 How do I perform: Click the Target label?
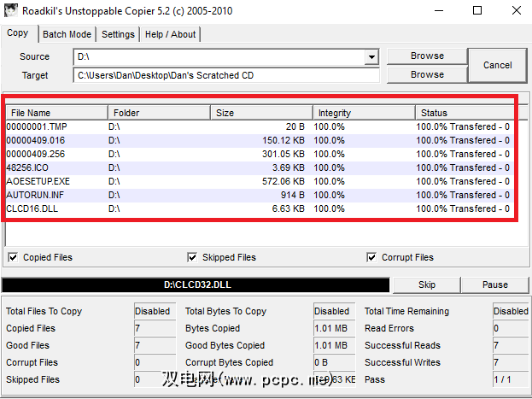tap(35, 75)
